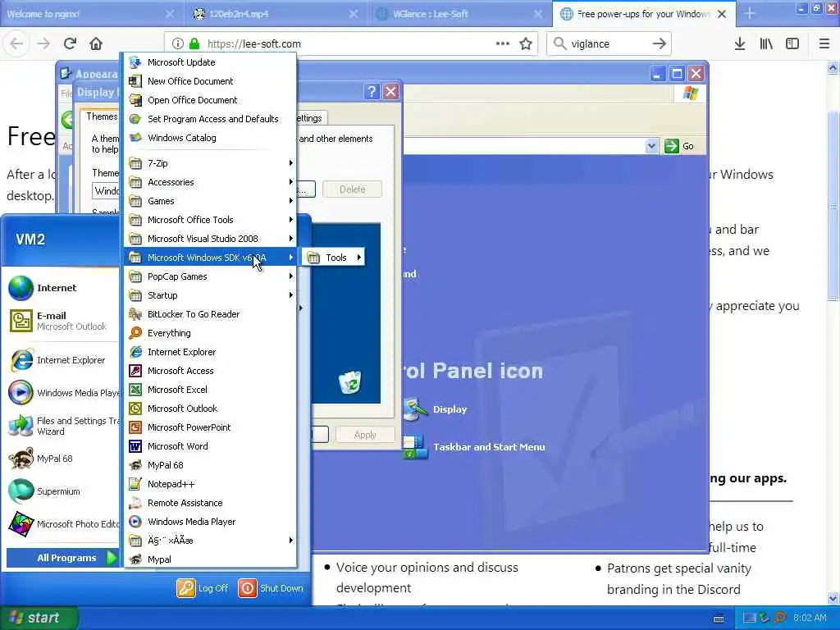Click the Shut Down button
Viewport: 840px width, 630px height.
tap(271, 588)
